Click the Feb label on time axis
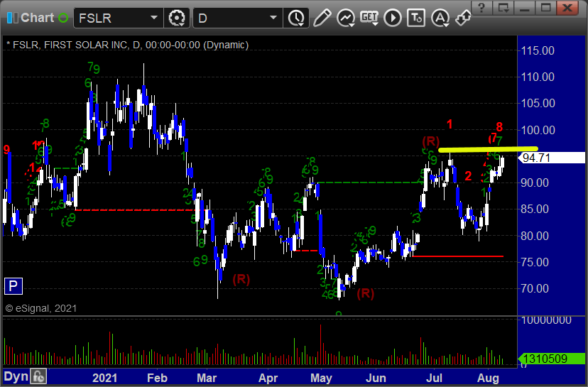 (157, 378)
